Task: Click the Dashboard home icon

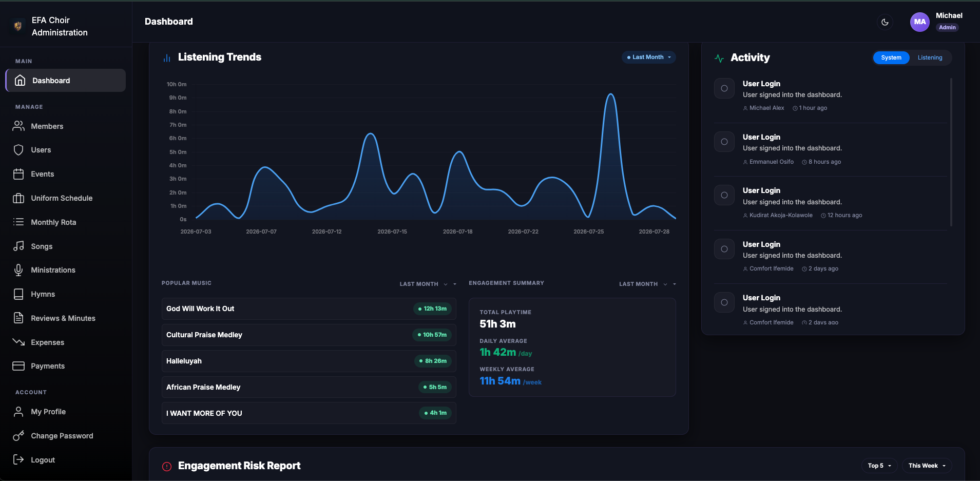Action: [x=20, y=81]
